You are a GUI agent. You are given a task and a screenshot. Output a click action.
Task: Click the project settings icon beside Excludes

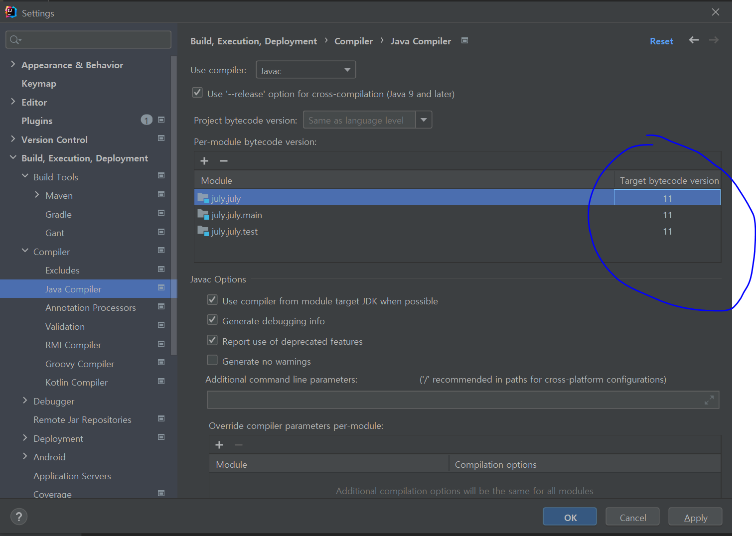161,269
